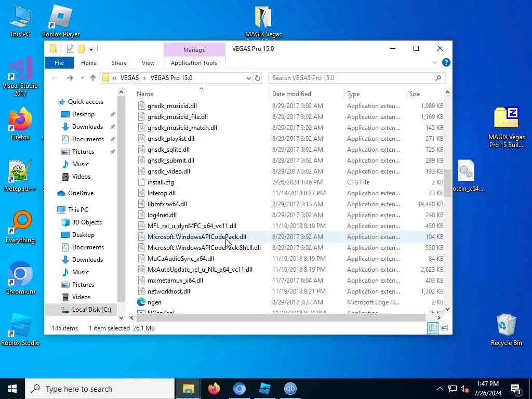Go up one folder level
This screenshot has height=399, width=532.
92,78
